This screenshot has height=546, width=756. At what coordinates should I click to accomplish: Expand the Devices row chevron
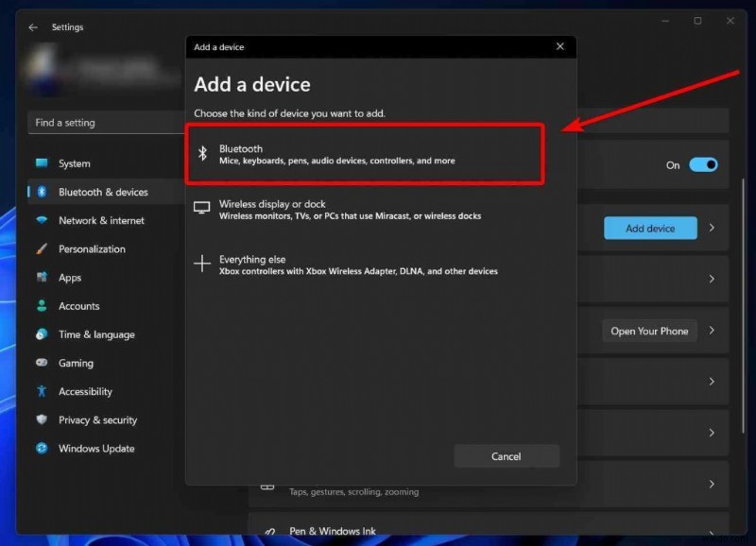point(712,228)
